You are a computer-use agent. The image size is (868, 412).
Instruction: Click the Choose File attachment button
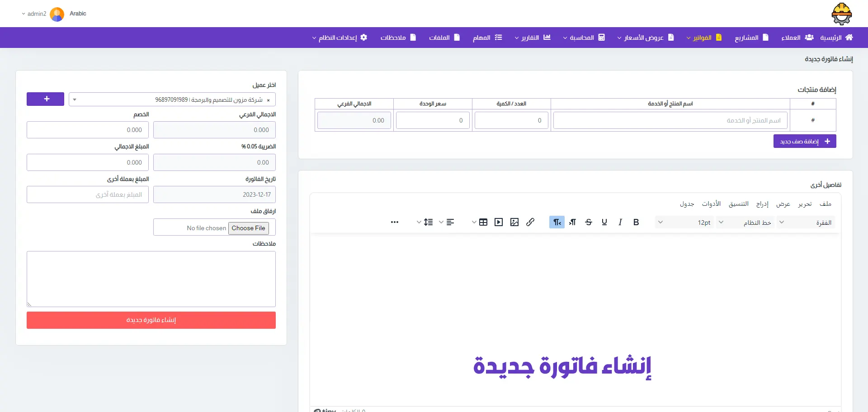pos(248,228)
